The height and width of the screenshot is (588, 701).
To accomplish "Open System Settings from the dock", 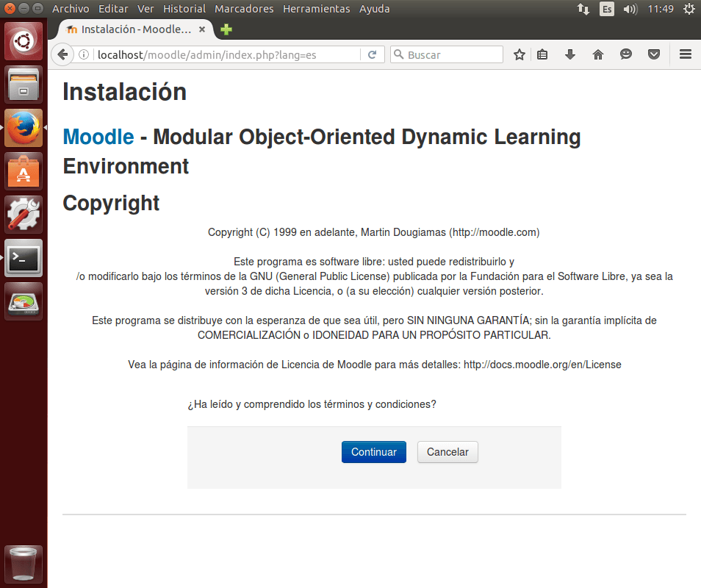I will pyautogui.click(x=24, y=215).
